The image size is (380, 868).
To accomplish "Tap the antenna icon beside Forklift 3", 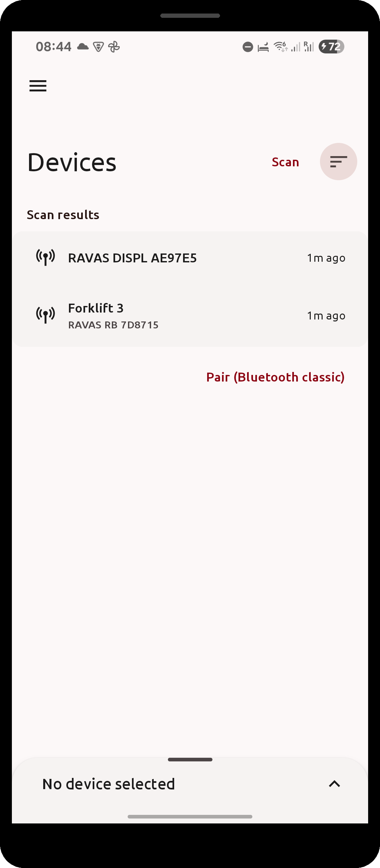I will (x=46, y=316).
